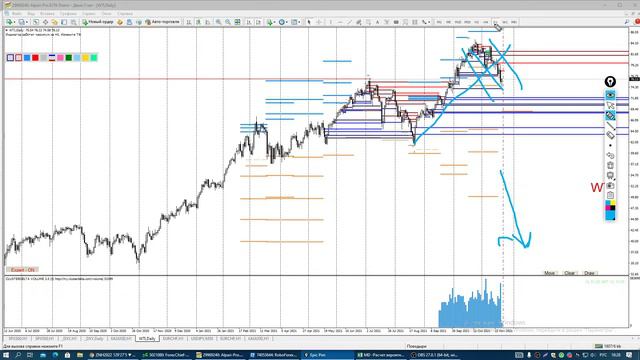Switch timeframe to W1
The width and height of the screenshot is (640, 360).
[x=504, y=22]
